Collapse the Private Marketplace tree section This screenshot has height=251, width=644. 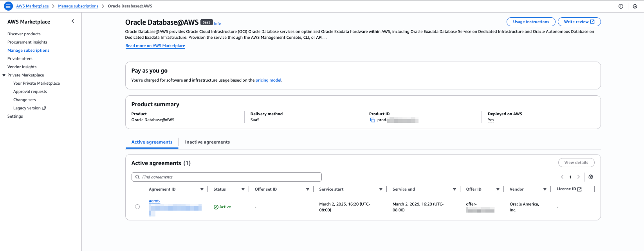tap(4, 75)
